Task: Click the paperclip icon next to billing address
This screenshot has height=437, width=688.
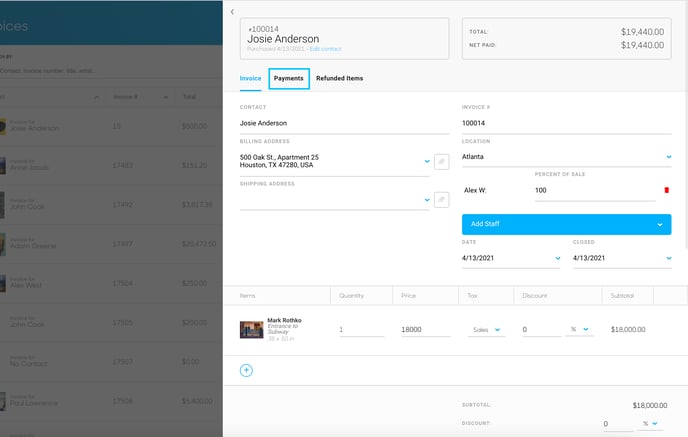Action: [441, 161]
